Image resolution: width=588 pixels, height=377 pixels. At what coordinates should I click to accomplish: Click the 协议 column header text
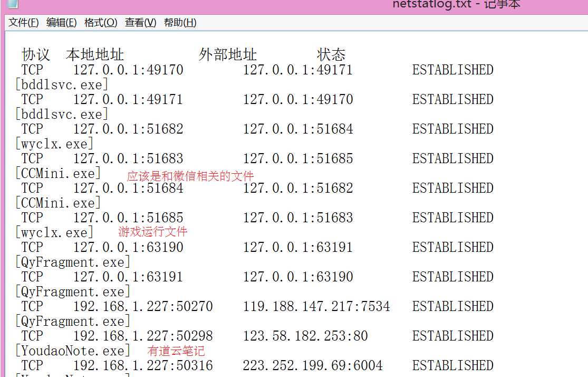[36, 54]
